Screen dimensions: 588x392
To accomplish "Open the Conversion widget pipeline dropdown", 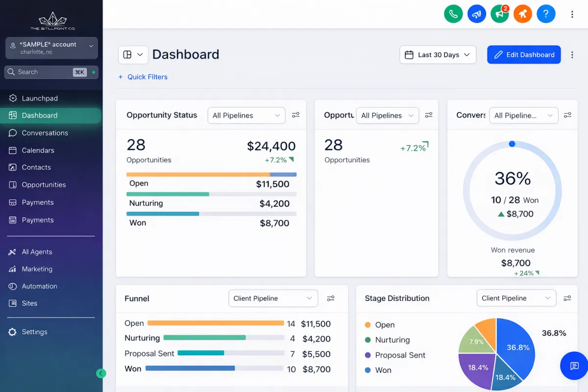I will 524,115.
